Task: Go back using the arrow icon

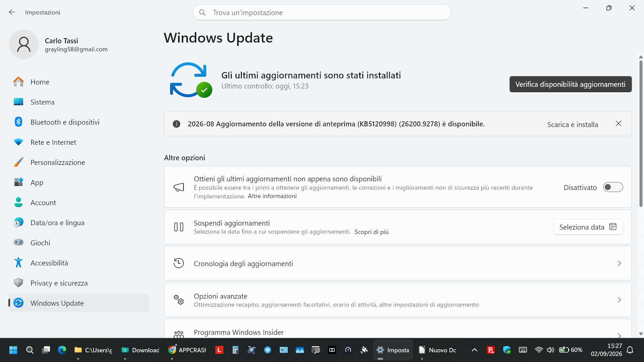Action: pyautogui.click(x=12, y=12)
